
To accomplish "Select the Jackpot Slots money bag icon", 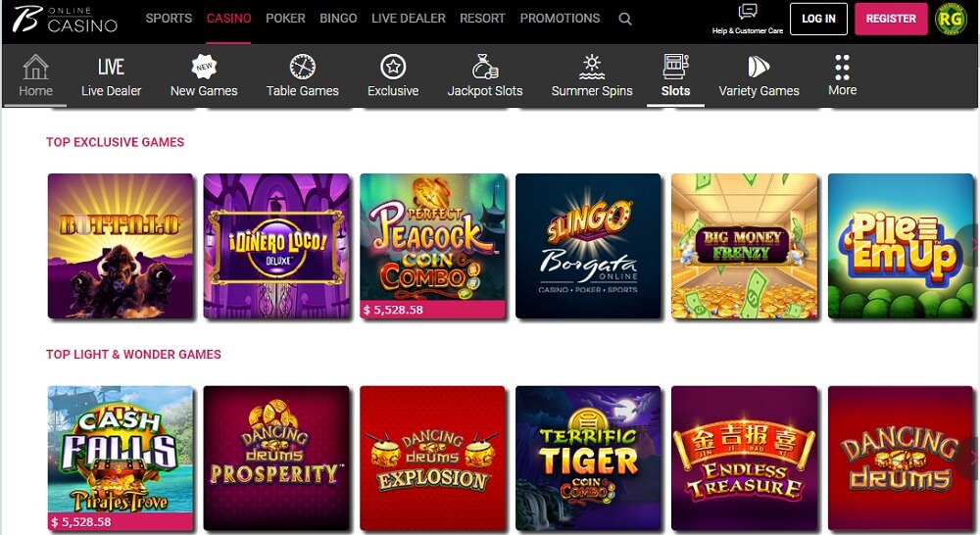I will pos(485,67).
